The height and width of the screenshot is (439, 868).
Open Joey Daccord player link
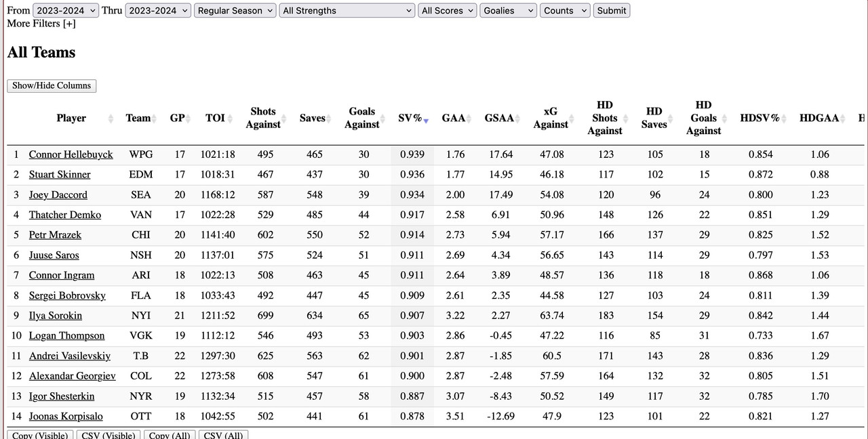pos(58,195)
